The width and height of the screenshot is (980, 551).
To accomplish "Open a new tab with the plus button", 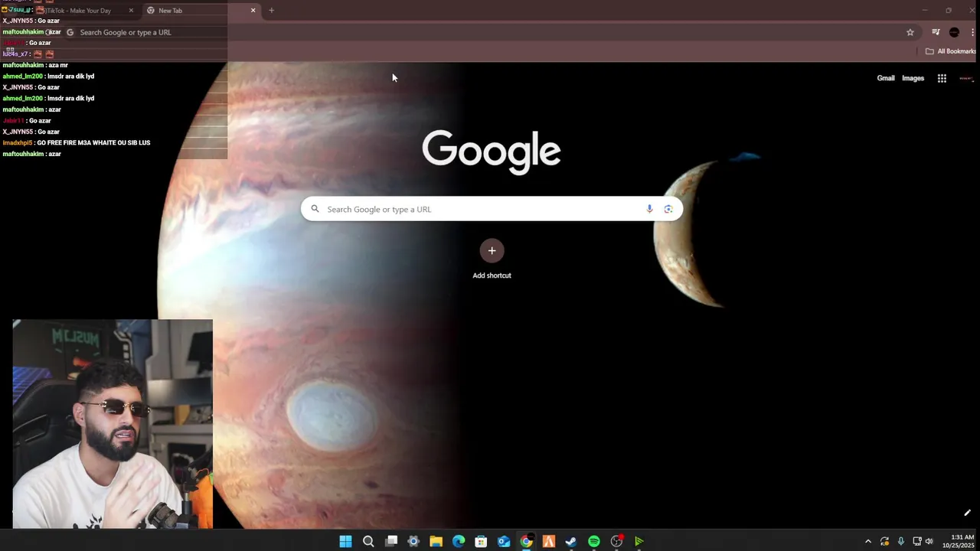I will pyautogui.click(x=271, y=11).
